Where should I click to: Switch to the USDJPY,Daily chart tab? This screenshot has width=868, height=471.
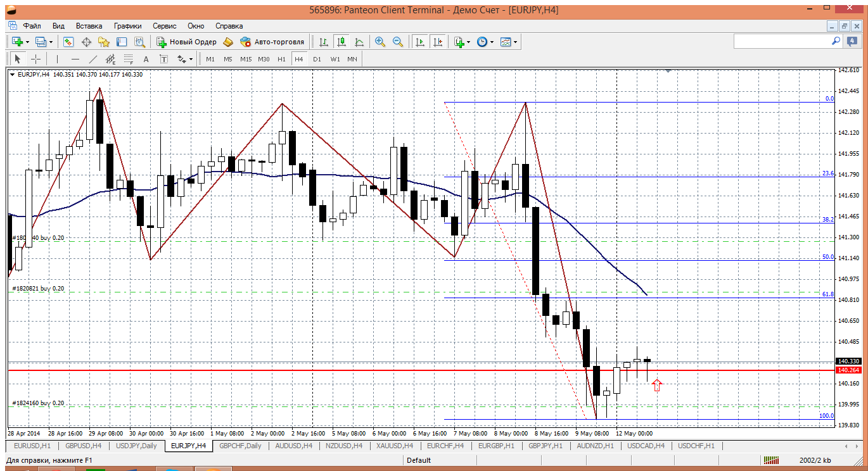click(x=136, y=446)
